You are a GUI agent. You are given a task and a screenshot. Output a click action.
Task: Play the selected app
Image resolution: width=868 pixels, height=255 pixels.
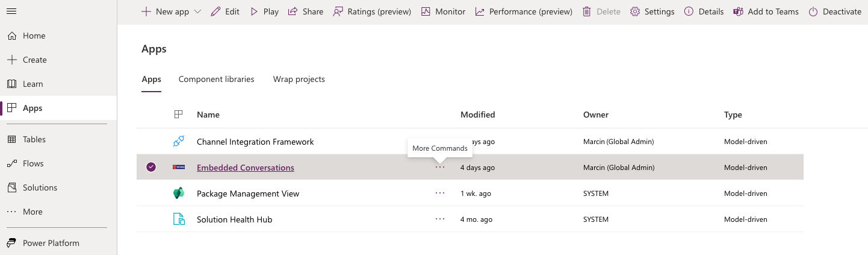coord(264,11)
